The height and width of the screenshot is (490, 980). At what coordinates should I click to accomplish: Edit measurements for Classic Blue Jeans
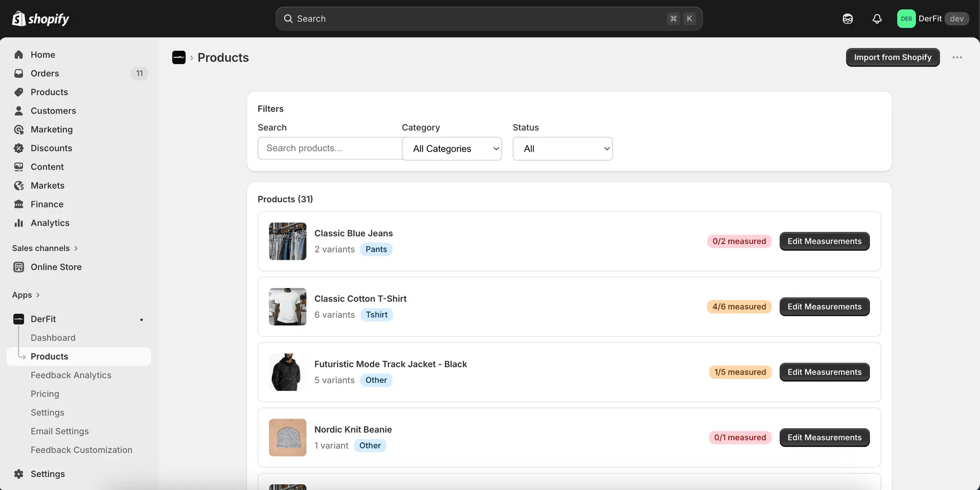pos(824,241)
